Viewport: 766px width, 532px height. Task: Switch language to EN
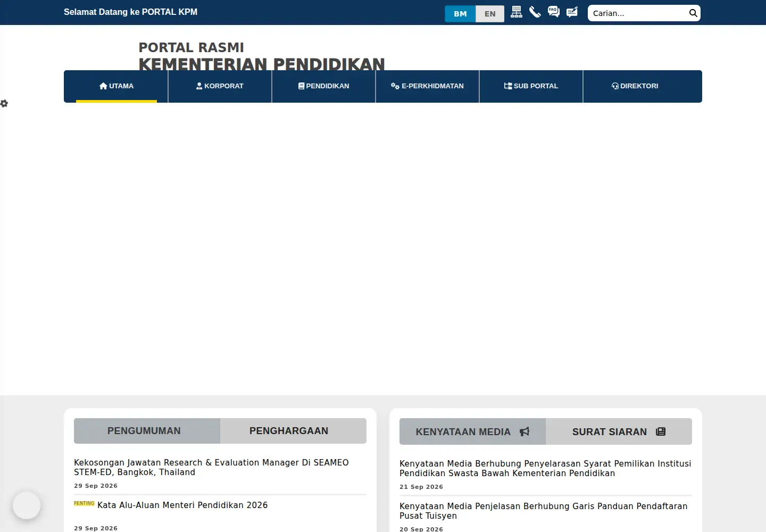coord(490,14)
